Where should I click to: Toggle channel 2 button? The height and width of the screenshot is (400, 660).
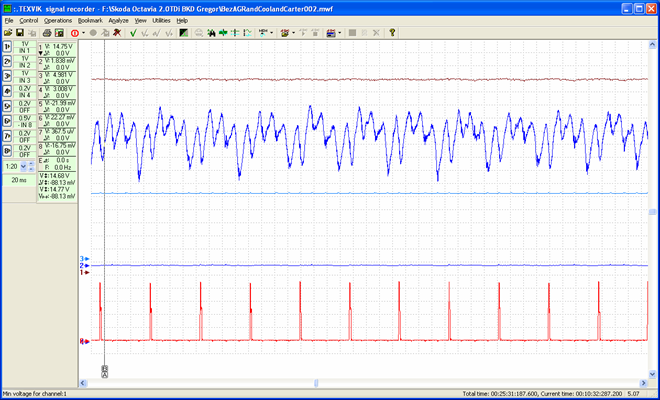[7, 61]
